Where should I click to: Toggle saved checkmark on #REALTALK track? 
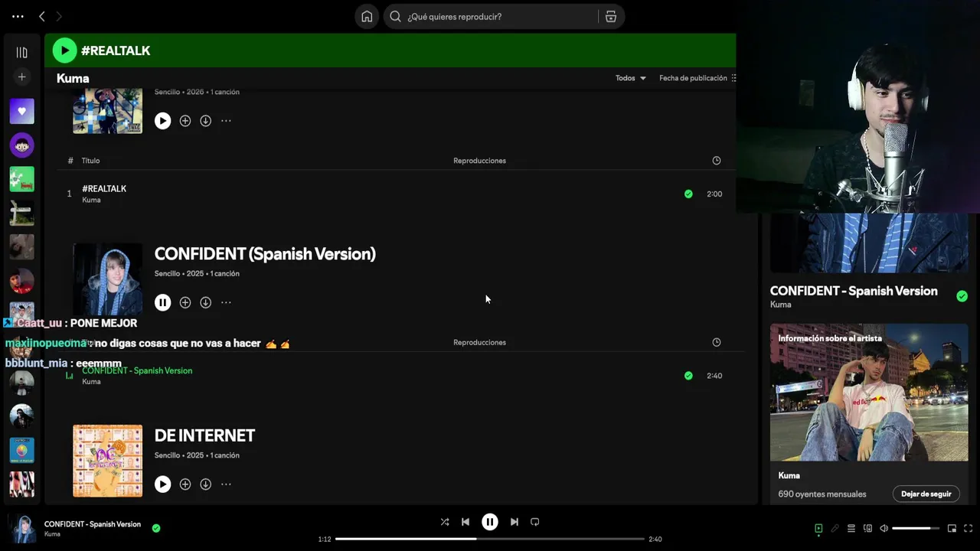click(x=688, y=194)
